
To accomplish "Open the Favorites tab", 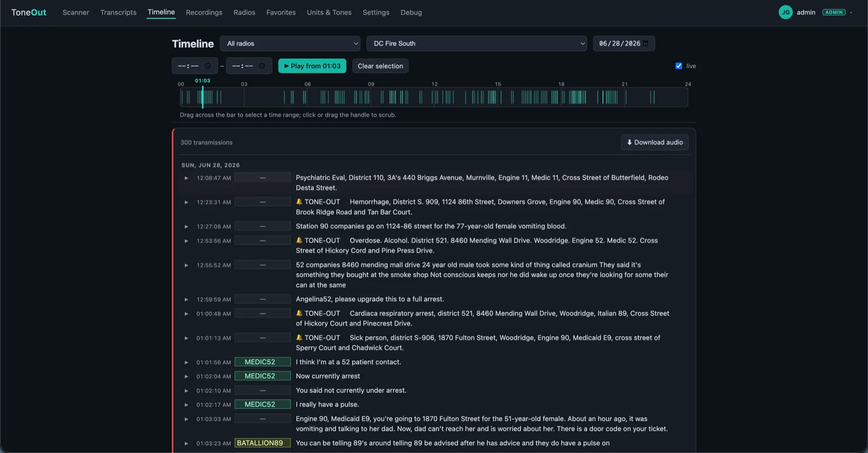I will (281, 12).
